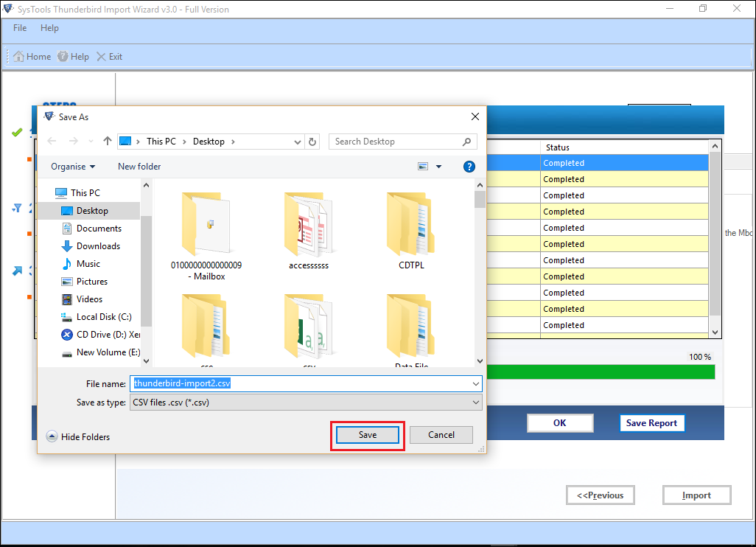This screenshot has height=547, width=756.
Task: Select the 0100000000000009 - Mailbox folder
Action: tap(206, 237)
